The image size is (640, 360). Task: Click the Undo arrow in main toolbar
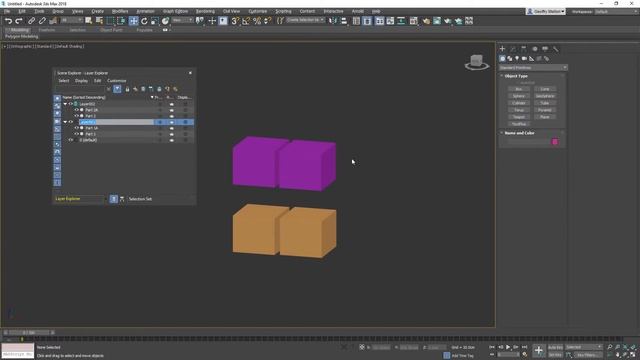(8, 21)
